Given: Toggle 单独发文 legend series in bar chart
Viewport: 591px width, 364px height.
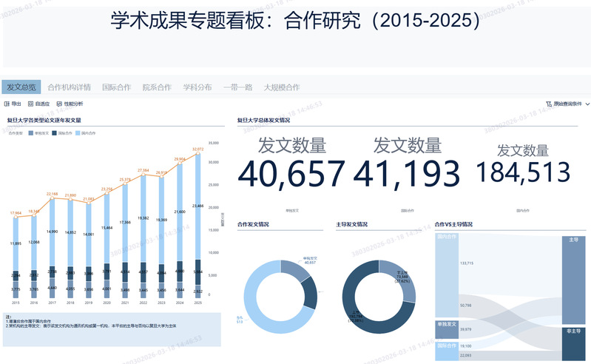Looking at the screenshot, I should coord(38,133).
